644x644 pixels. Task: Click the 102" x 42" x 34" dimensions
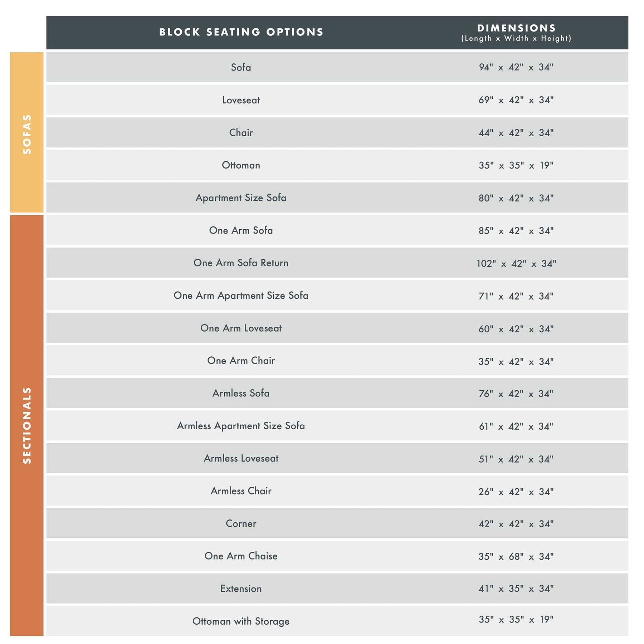click(x=516, y=264)
